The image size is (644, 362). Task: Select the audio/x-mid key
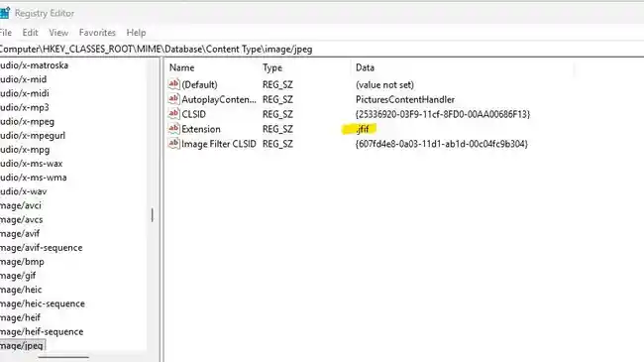point(23,79)
